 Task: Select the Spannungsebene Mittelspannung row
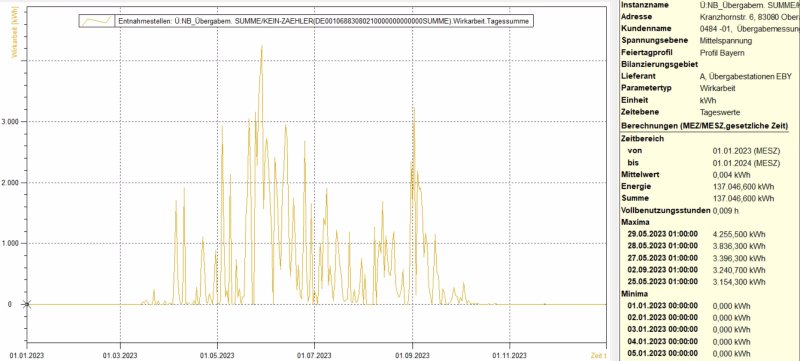pyautogui.click(x=709, y=40)
